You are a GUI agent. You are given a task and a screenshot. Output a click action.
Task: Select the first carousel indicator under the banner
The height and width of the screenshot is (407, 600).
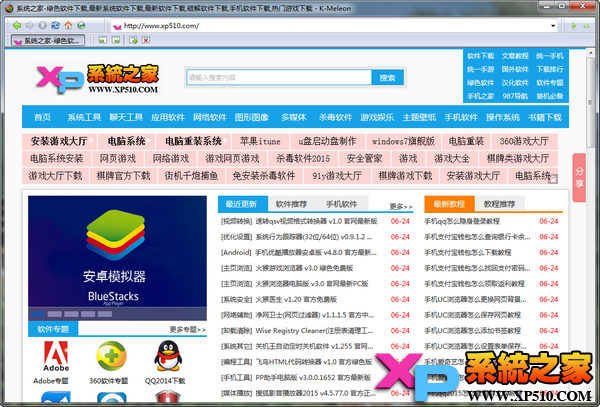[x=38, y=314]
